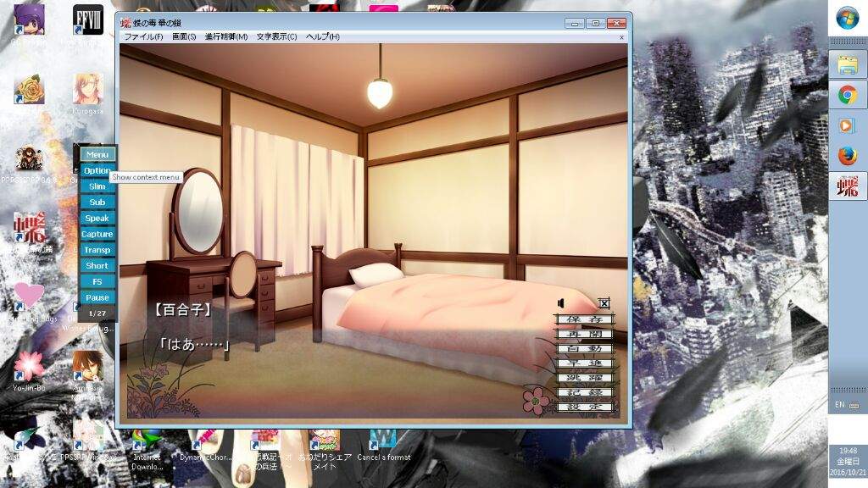Select the Internet Download desktop shortcut
This screenshot has width=868, height=488.
pyautogui.click(x=147, y=449)
